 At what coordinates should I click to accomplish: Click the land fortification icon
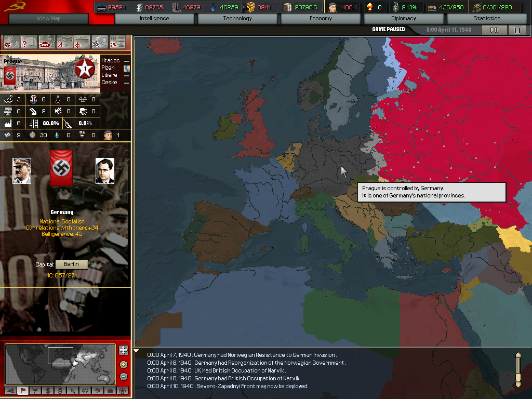coord(58,111)
